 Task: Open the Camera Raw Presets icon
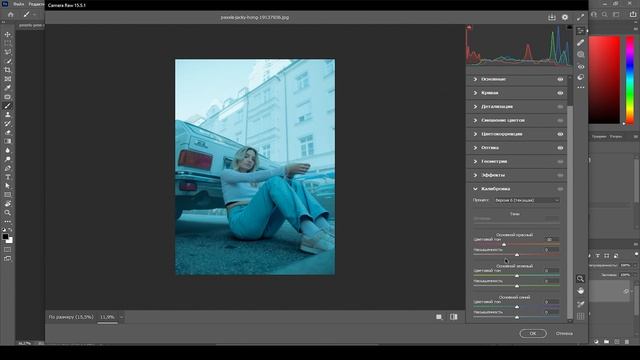581,77
